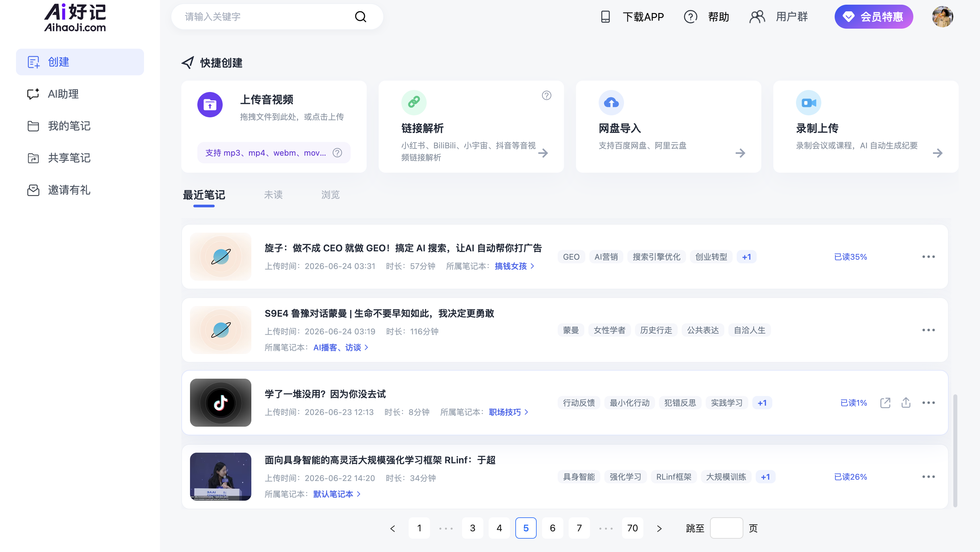Open video thumbnail of RLinf note

[221, 477]
